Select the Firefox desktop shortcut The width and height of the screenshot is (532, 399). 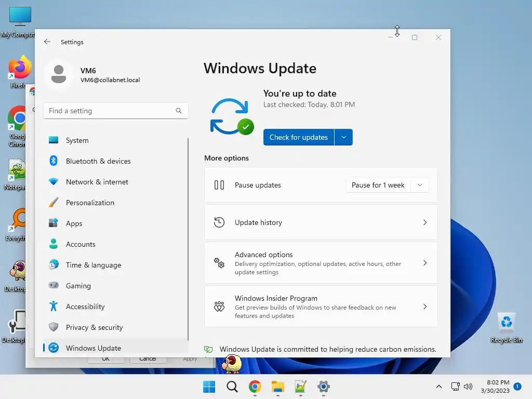click(x=20, y=72)
